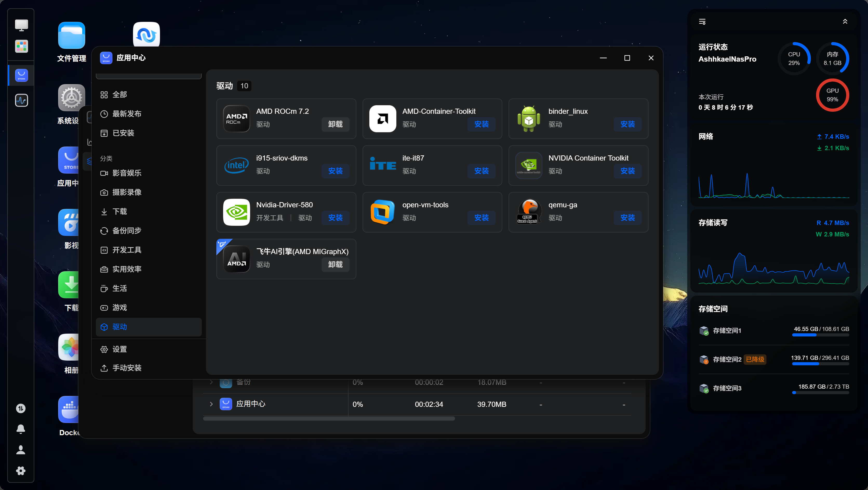The height and width of the screenshot is (490, 868).
Task: Select the 下载 category in sidebar
Action: (149, 212)
